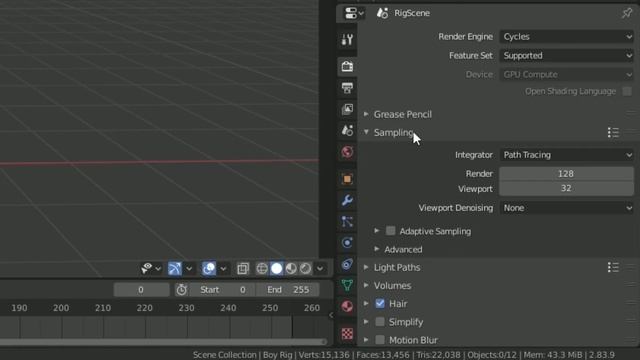640x360 pixels.
Task: Toggle the pin icon for RigScene properties
Action: (627, 13)
